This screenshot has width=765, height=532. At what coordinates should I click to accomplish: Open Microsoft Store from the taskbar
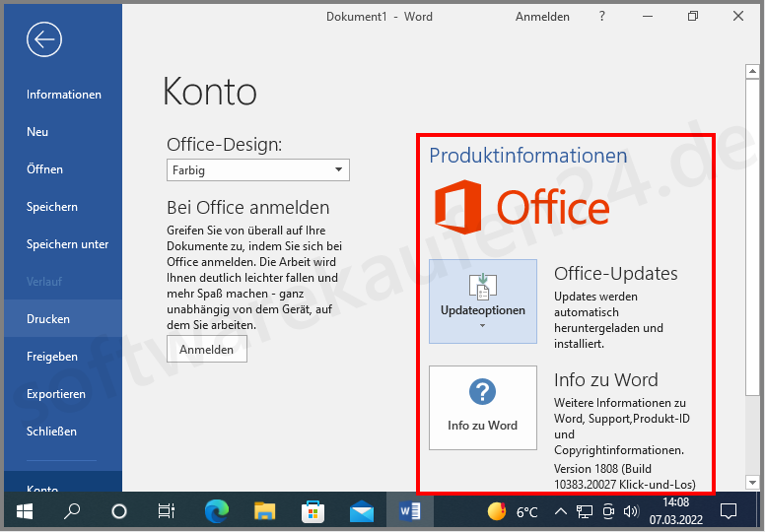point(313,511)
